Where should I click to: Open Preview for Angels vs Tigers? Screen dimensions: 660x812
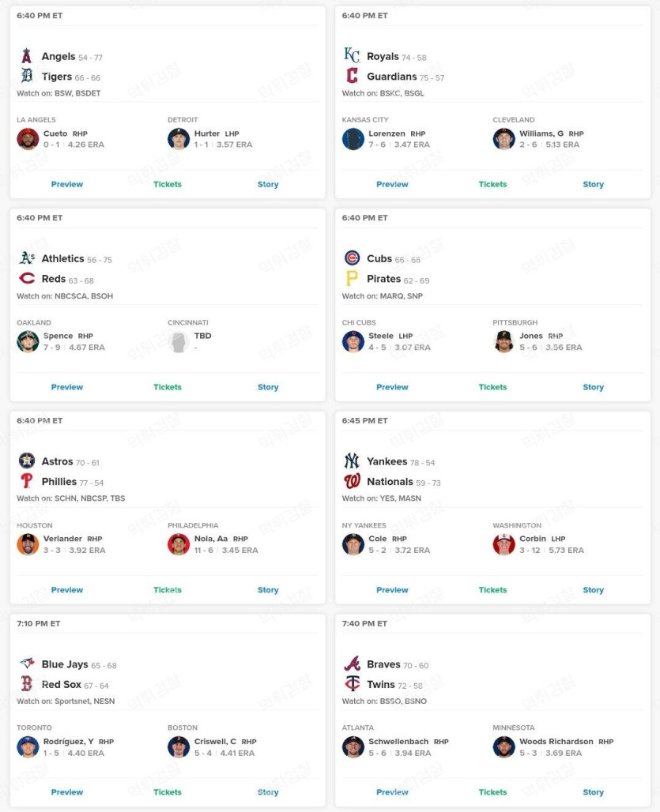pyautogui.click(x=67, y=184)
